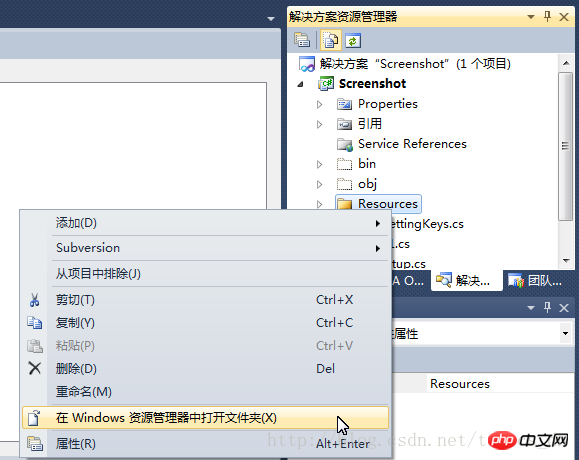Click the Solution Explorer scrollbar down arrow
Screen dimensions: 579x460
[x=566, y=261]
